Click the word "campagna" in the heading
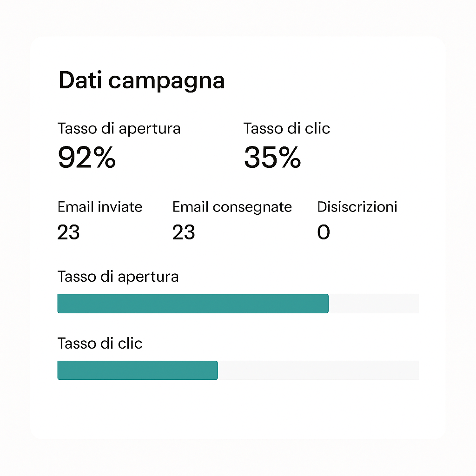Screen dimensions: 476x476 click(166, 81)
